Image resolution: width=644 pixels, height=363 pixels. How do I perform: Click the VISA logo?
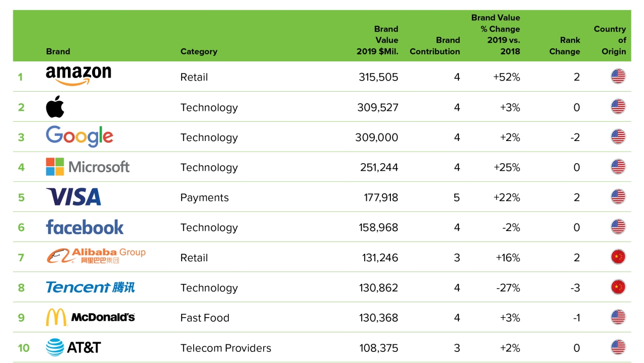point(73,197)
